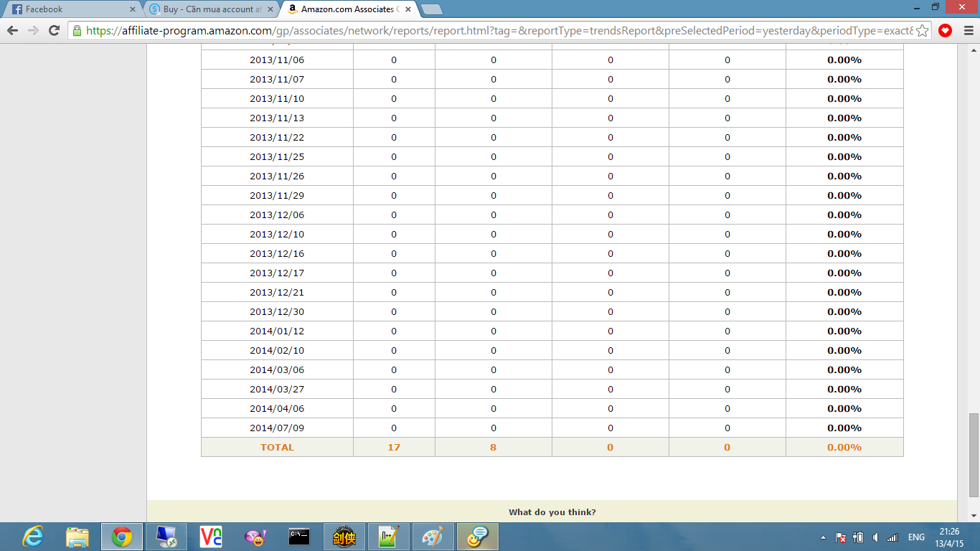Viewport: 980px width, 551px height.
Task: Select the date cell 2014/02/10
Action: click(x=277, y=350)
